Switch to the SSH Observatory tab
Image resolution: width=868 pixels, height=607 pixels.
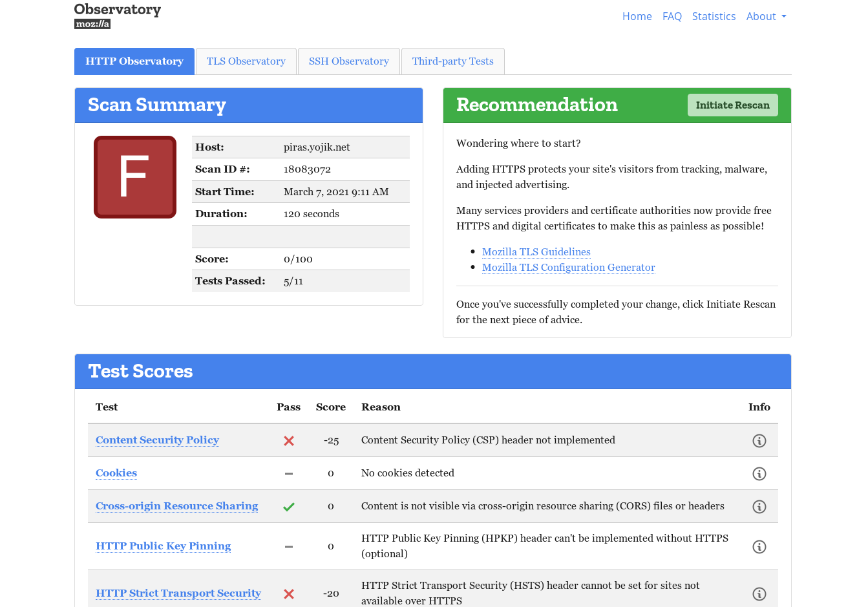coord(348,61)
